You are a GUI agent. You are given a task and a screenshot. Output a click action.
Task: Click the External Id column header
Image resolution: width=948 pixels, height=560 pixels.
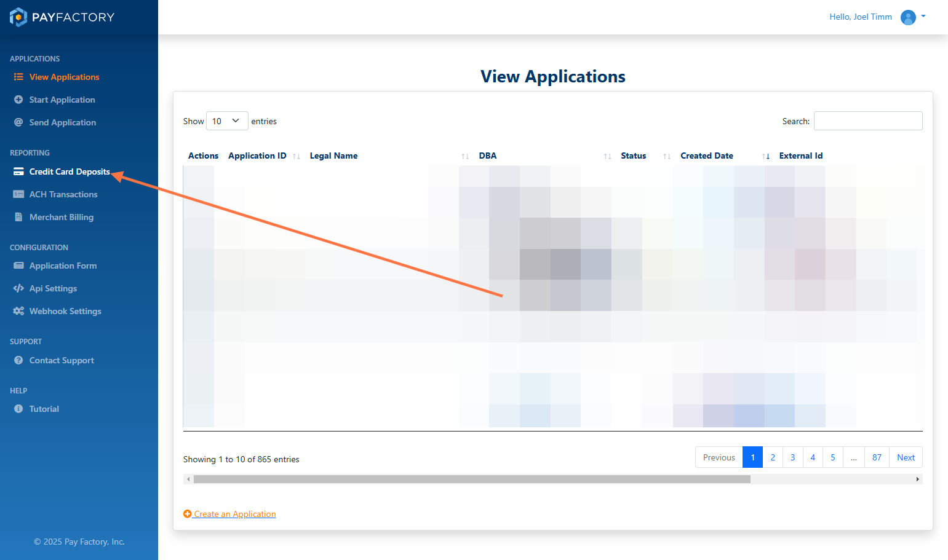[800, 156]
